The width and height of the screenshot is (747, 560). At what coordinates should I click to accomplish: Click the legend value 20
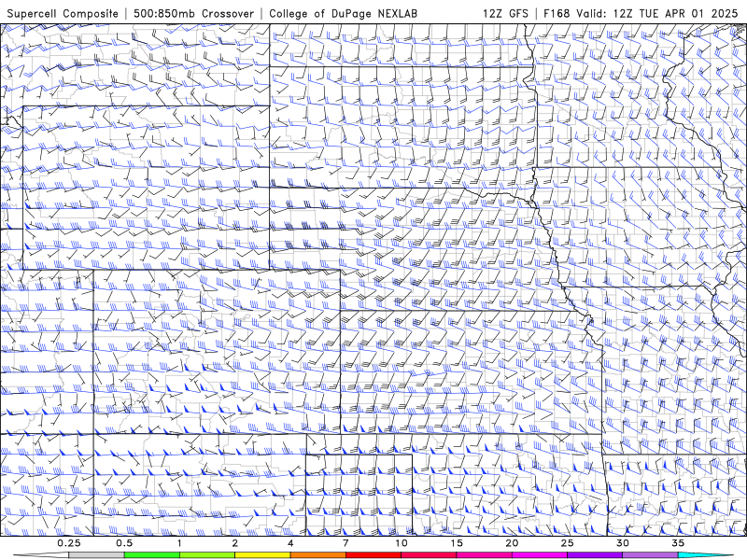[x=512, y=543]
